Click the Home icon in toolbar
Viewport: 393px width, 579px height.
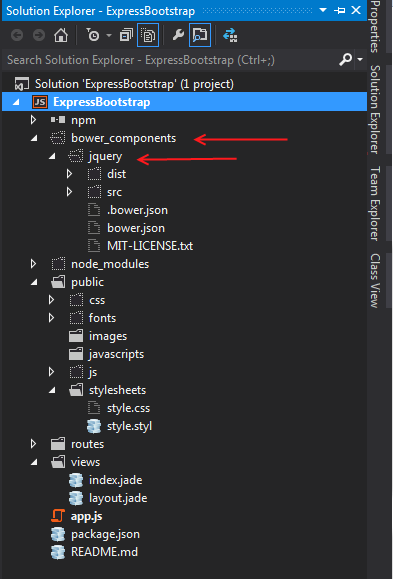click(61, 35)
